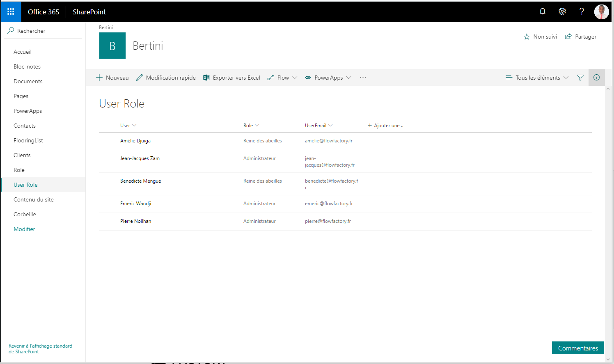Open the FlooringList navigation item
Image resolution: width=614 pixels, height=364 pixels.
tap(28, 140)
